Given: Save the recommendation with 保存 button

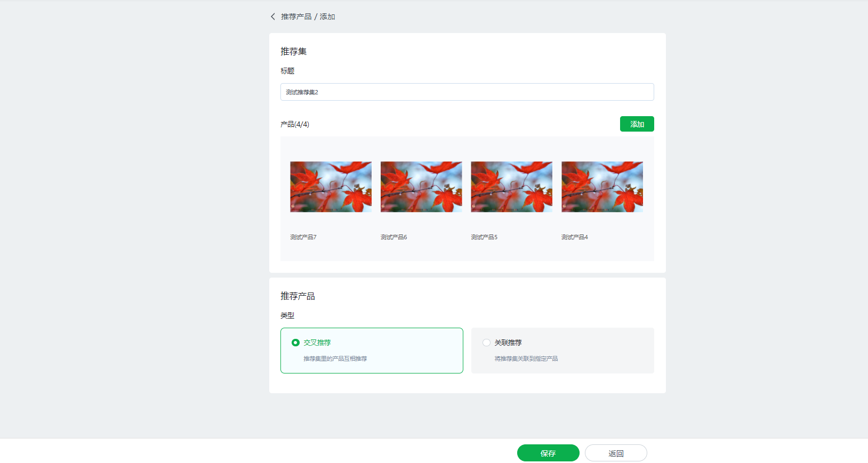Looking at the screenshot, I should 548,453.
